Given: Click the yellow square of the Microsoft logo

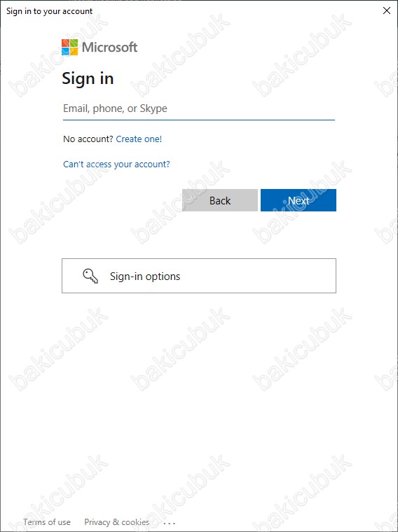Looking at the screenshot, I should pos(74,52).
